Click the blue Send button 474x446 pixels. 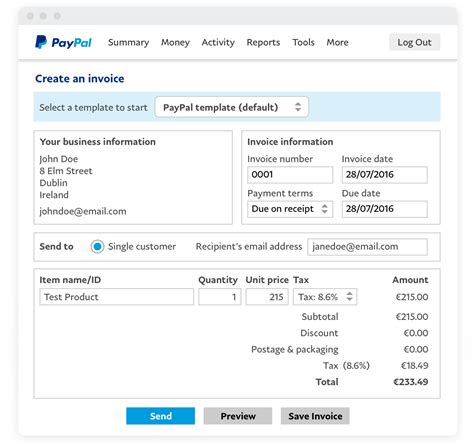pos(160,416)
